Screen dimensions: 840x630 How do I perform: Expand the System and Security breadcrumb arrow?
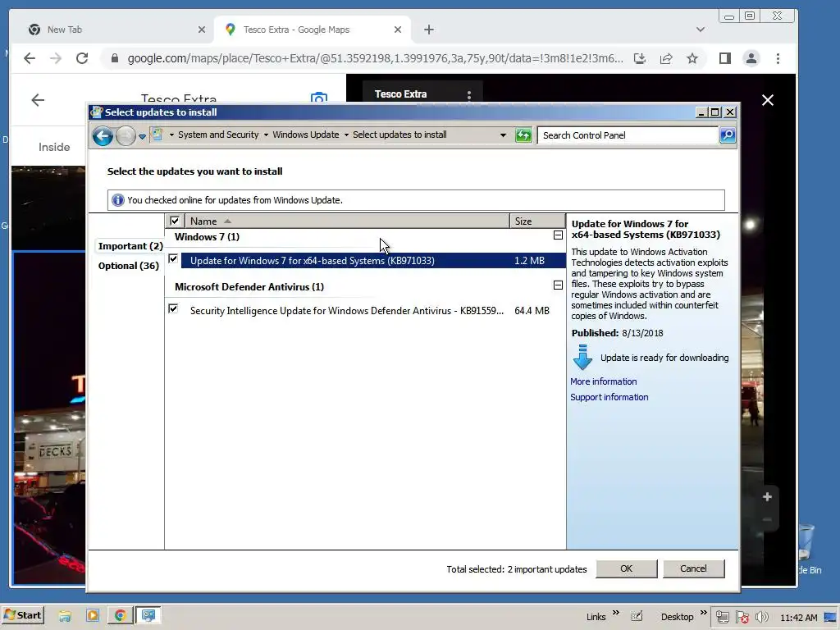point(266,135)
